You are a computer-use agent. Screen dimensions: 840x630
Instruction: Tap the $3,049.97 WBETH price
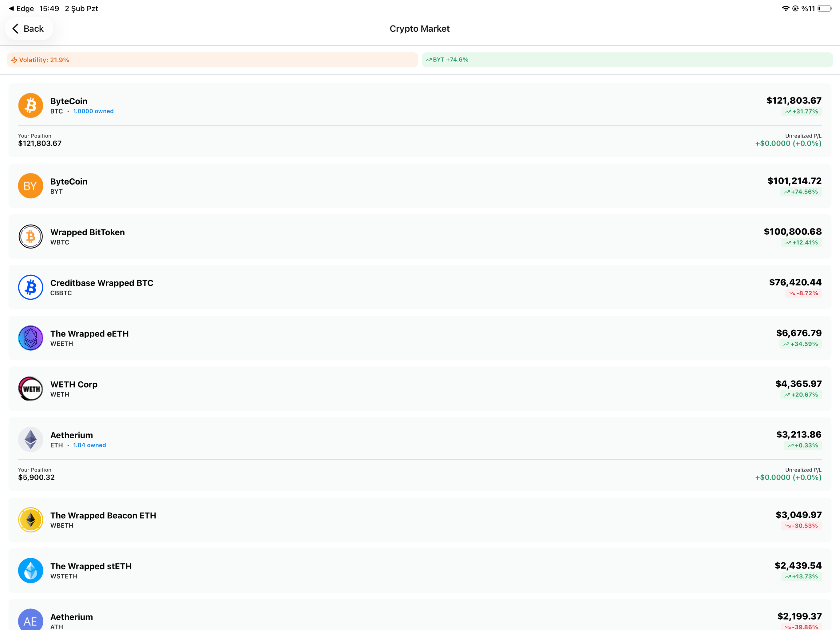(x=798, y=515)
